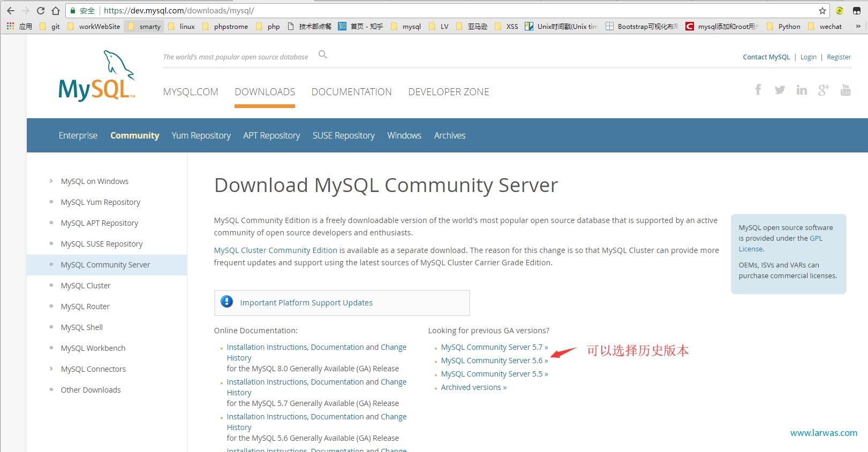This screenshot has height=452, width=868.
Task: Reload the page with refresh icon
Action: click(x=41, y=11)
